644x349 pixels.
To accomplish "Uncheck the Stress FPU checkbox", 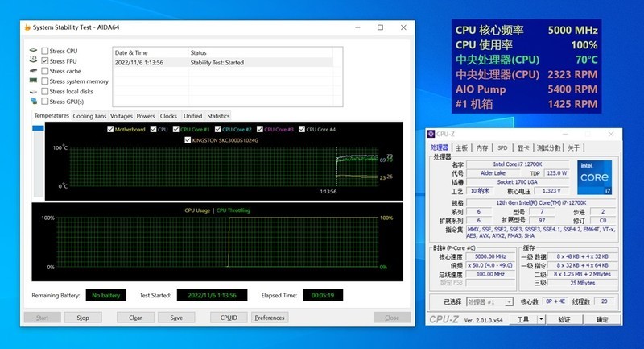I will point(45,60).
